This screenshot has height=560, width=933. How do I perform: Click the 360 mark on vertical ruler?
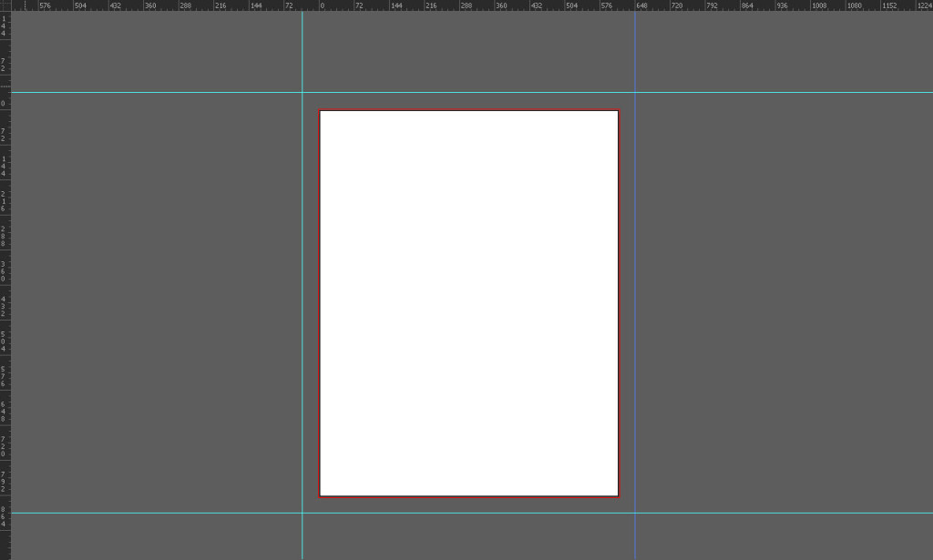(3, 271)
